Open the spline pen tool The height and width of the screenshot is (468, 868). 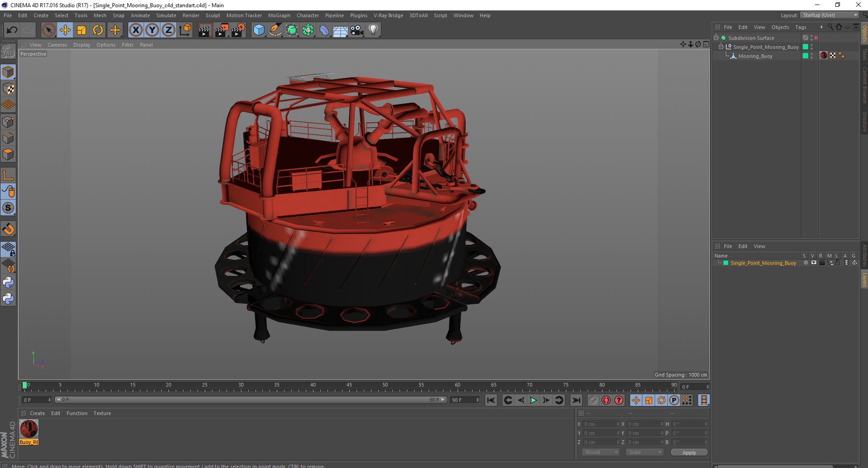pos(275,30)
